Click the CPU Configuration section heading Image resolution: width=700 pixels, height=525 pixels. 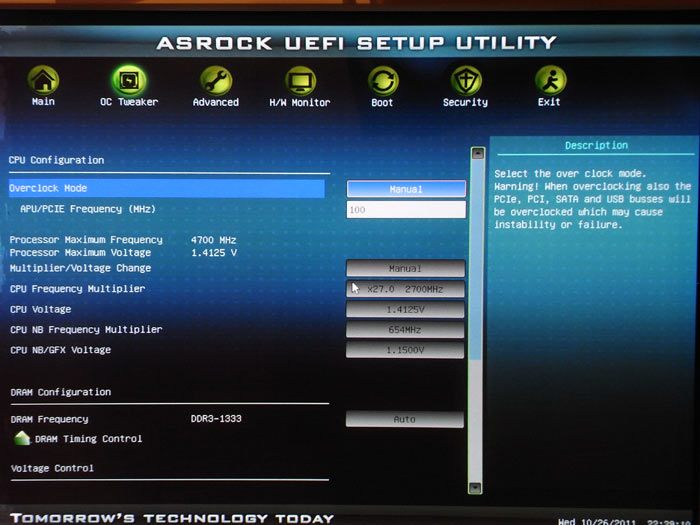pyautogui.click(x=56, y=160)
